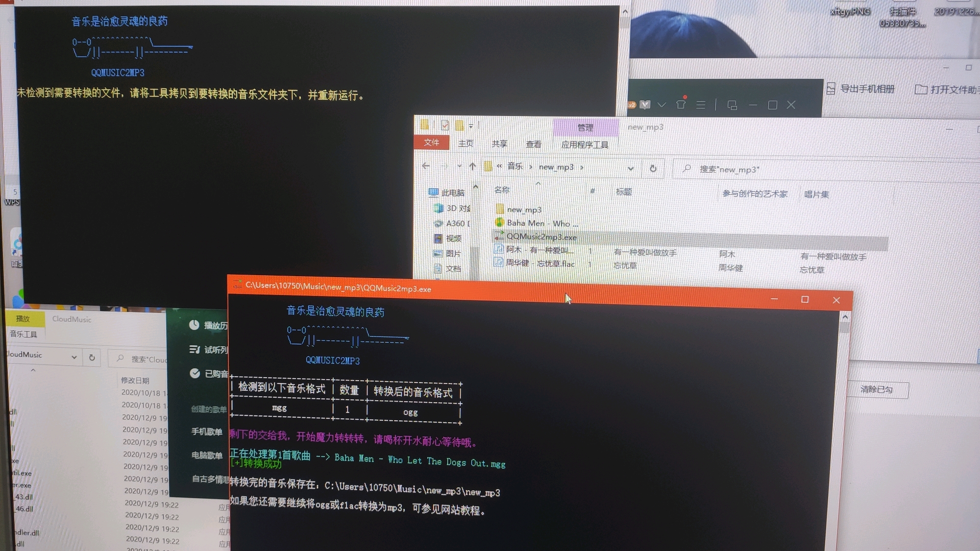Select the 查看 ribbon tab
This screenshot has width=980, height=551.
pos(533,144)
